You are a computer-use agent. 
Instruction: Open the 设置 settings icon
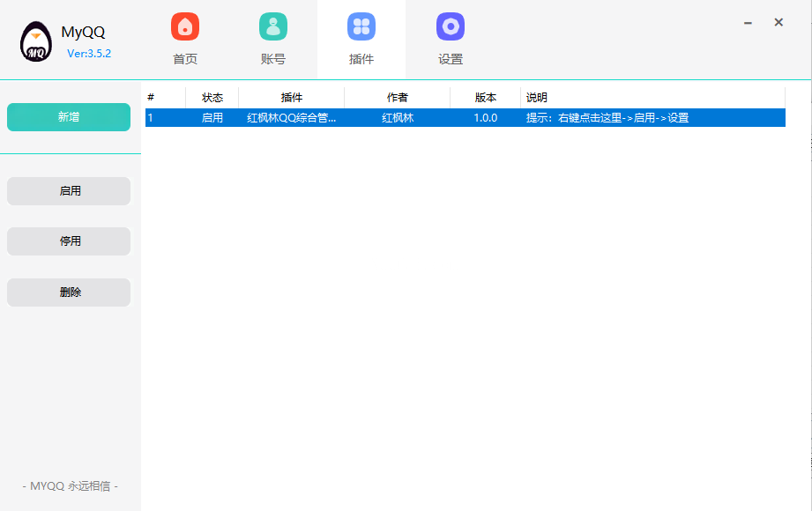(x=451, y=26)
